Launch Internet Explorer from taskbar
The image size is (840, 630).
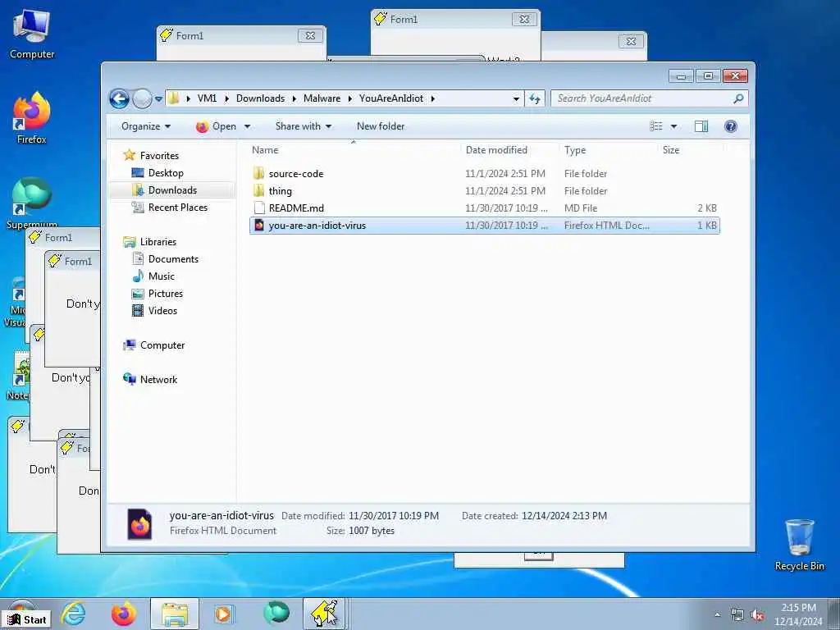coord(73,614)
